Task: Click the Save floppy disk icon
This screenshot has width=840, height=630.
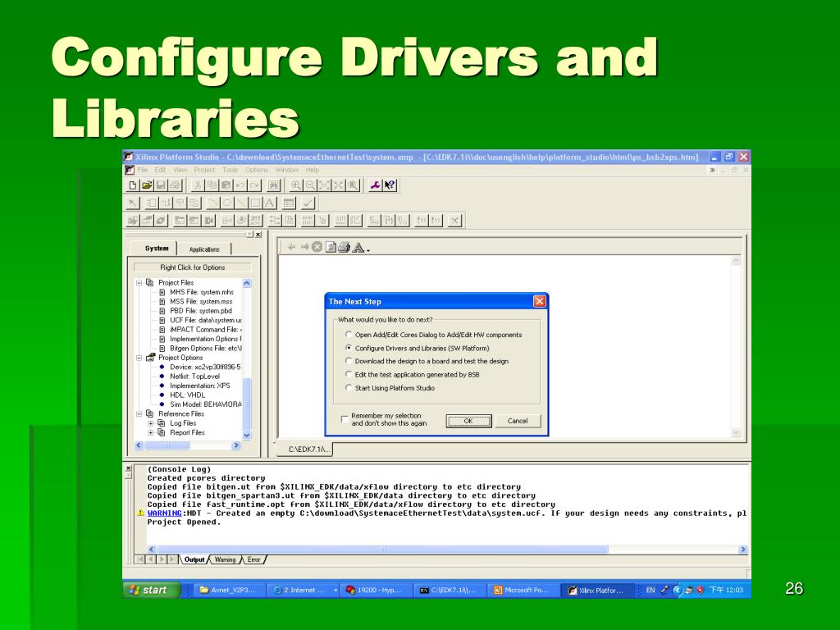Action: (161, 185)
